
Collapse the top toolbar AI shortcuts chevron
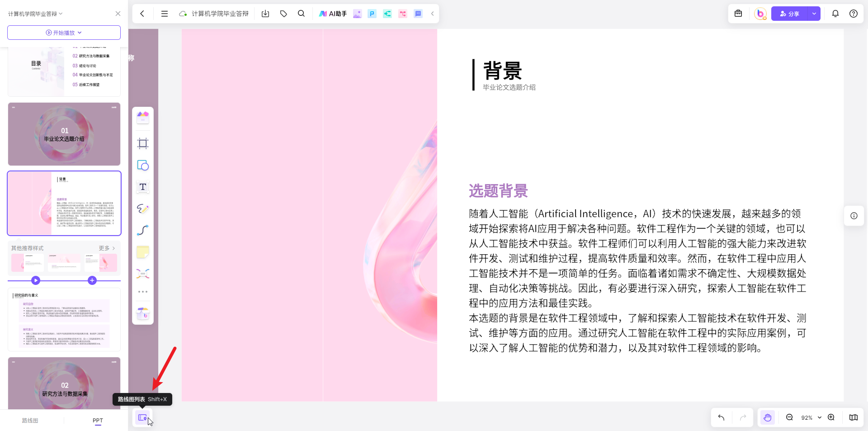click(433, 14)
